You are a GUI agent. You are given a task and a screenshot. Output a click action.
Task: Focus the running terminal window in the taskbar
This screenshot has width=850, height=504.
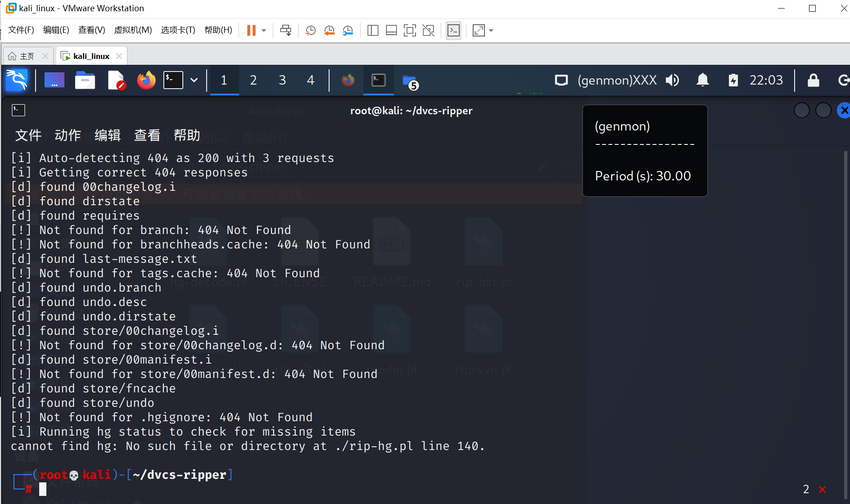coord(379,81)
